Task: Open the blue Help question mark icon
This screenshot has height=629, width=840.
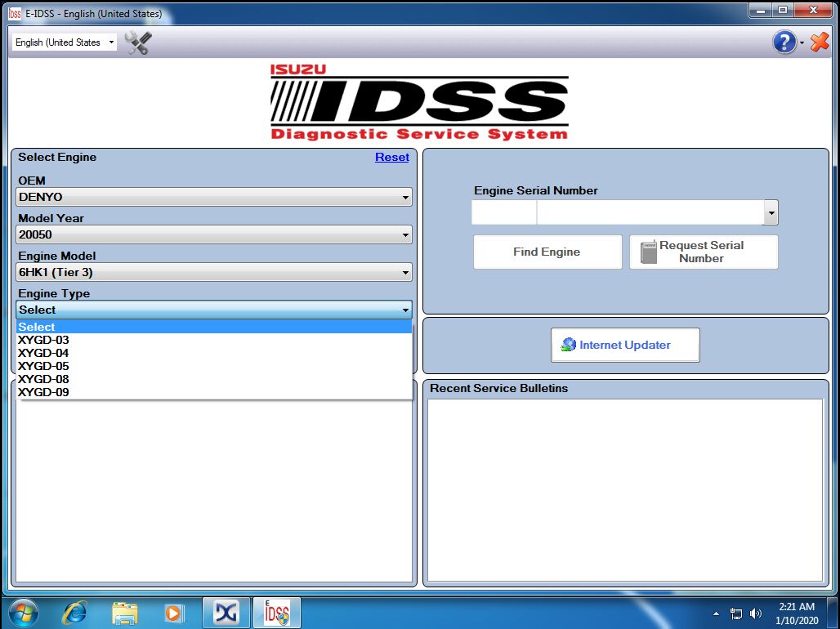Action: (784, 42)
